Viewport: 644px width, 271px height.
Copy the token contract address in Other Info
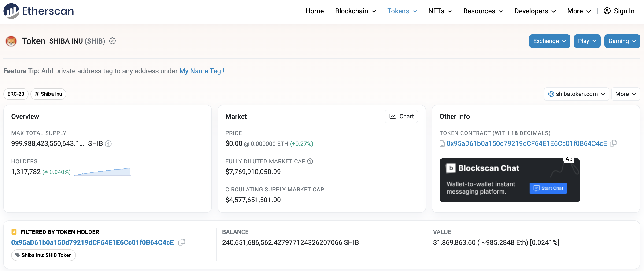(613, 143)
